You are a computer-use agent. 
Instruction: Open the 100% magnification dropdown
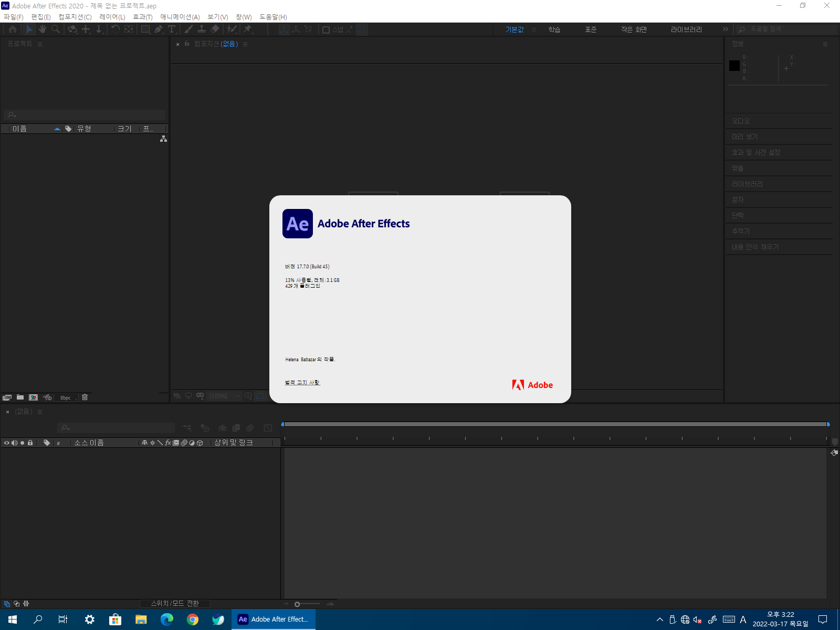pyautogui.click(x=224, y=396)
